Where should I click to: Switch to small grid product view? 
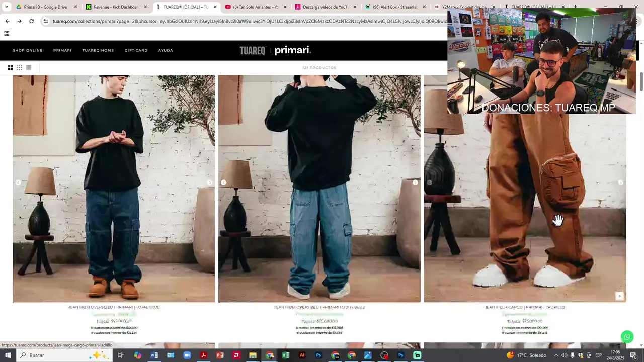20,68
